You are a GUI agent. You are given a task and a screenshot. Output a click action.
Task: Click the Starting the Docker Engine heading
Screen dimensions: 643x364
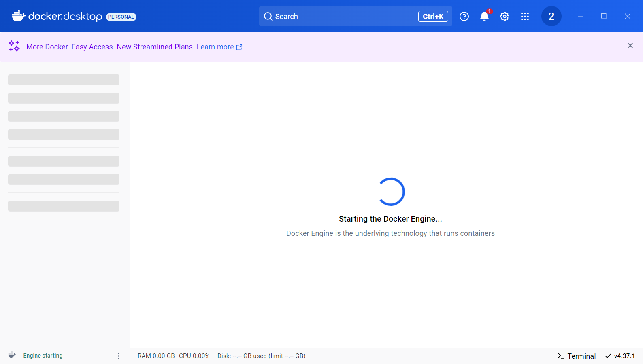pos(390,219)
